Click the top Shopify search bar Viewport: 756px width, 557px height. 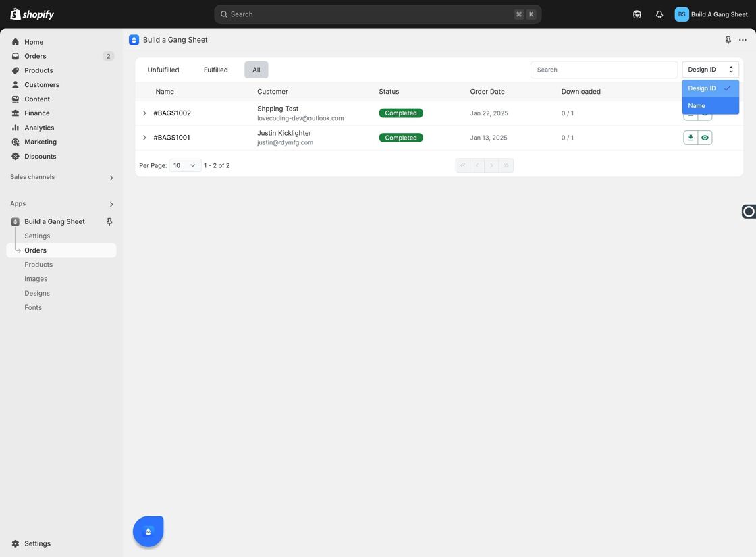click(377, 14)
